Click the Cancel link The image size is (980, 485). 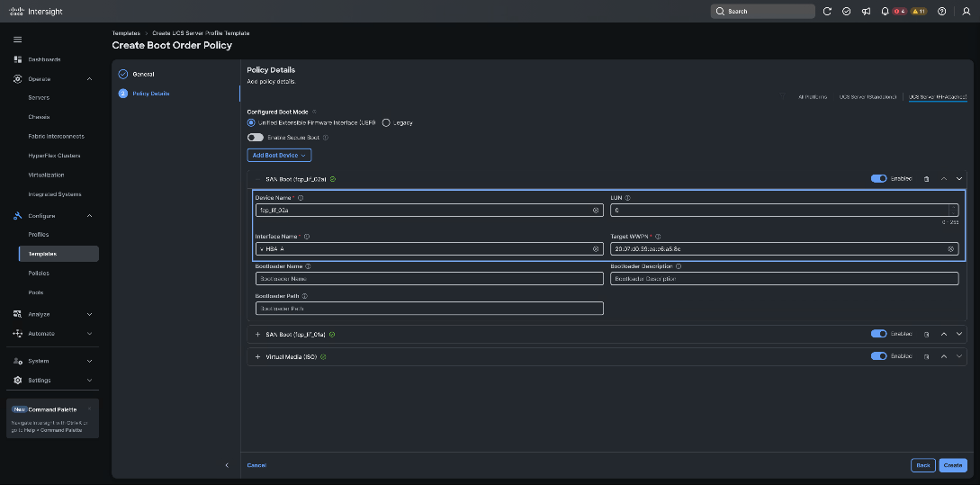coord(256,465)
